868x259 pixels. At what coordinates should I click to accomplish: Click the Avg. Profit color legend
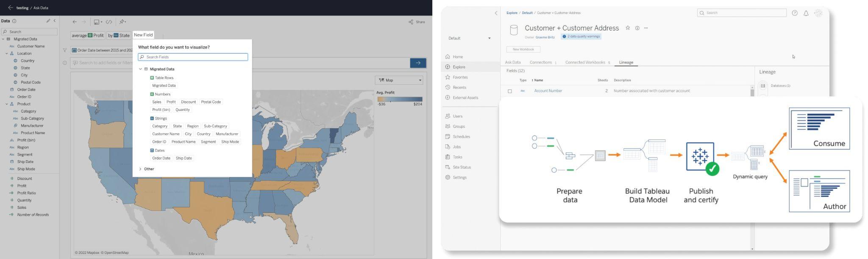coord(400,99)
